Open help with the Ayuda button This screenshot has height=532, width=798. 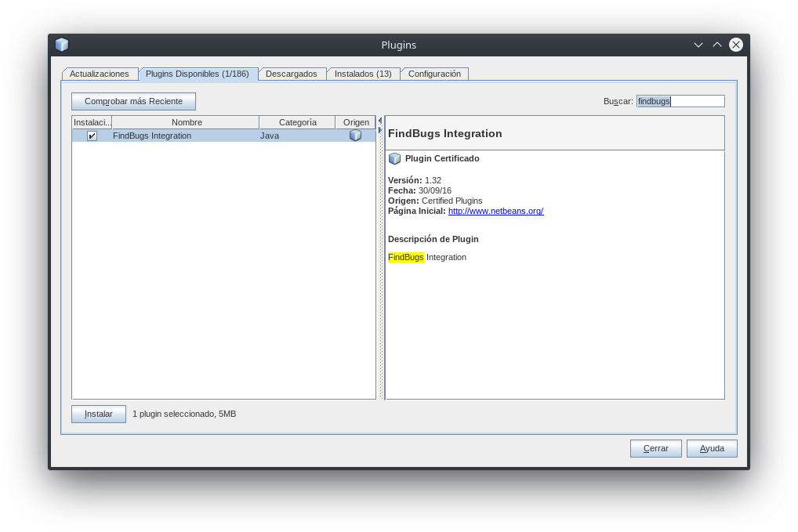click(x=712, y=449)
